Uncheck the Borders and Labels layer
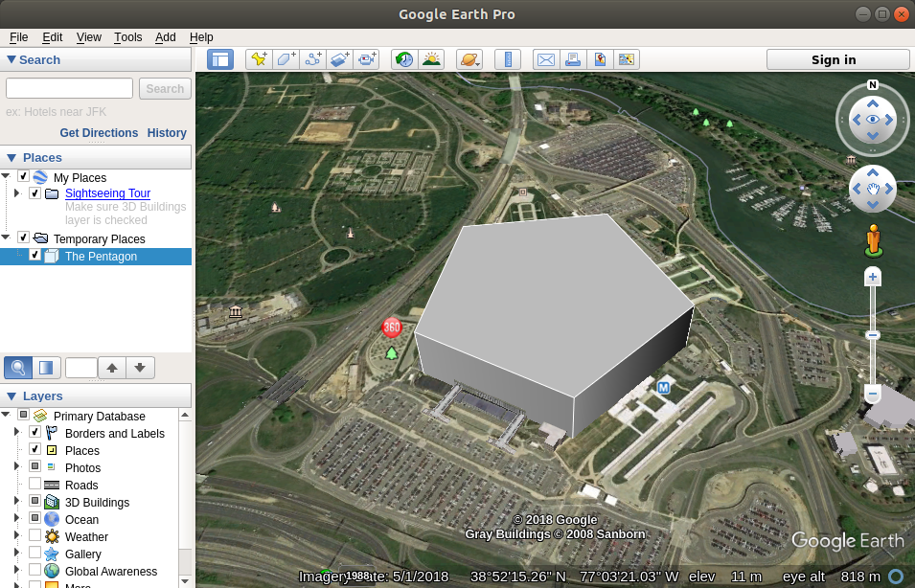This screenshot has width=915, height=588. tap(35, 433)
